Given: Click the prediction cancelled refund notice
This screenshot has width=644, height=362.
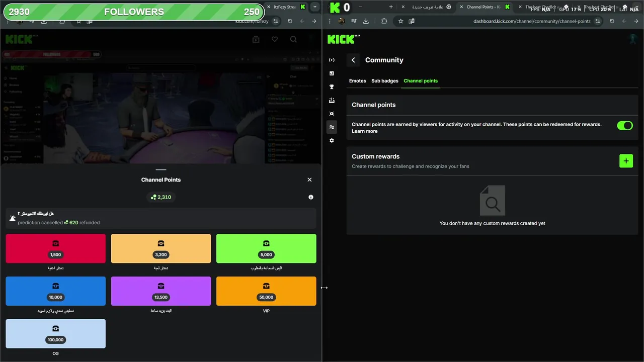Looking at the screenshot, I should tap(161, 218).
